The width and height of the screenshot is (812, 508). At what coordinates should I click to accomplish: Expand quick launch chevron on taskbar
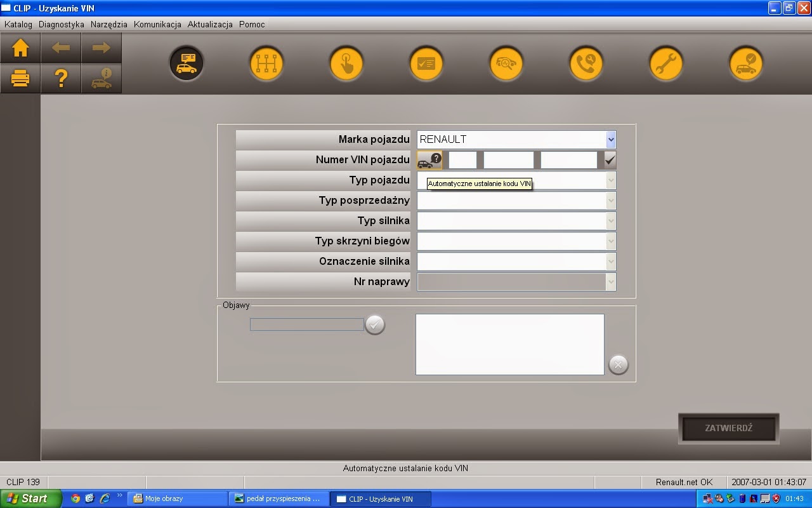click(x=120, y=496)
